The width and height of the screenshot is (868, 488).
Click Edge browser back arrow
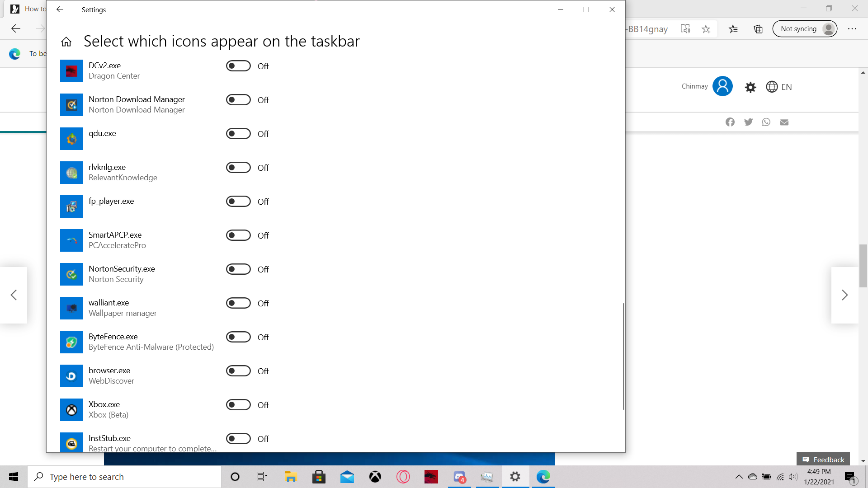(x=16, y=29)
